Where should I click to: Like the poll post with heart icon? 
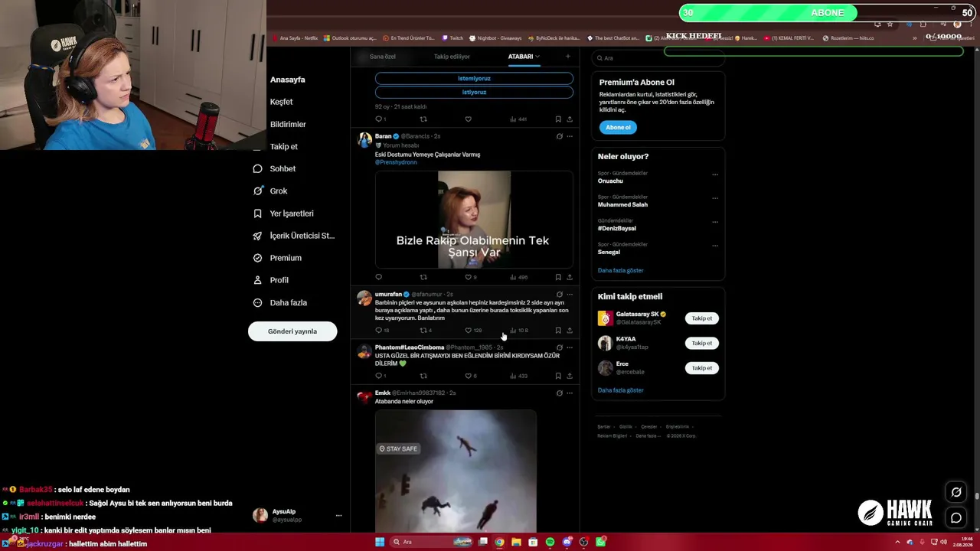(469, 119)
